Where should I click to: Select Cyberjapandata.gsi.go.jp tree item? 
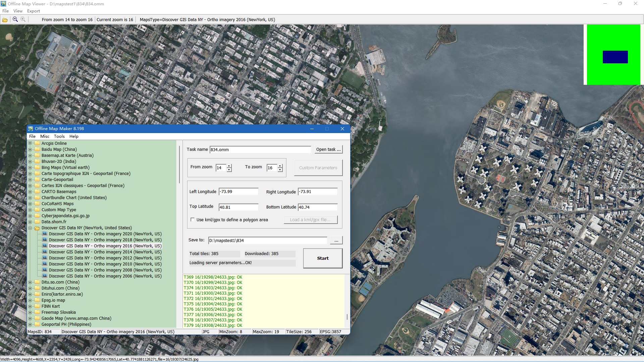65,216
